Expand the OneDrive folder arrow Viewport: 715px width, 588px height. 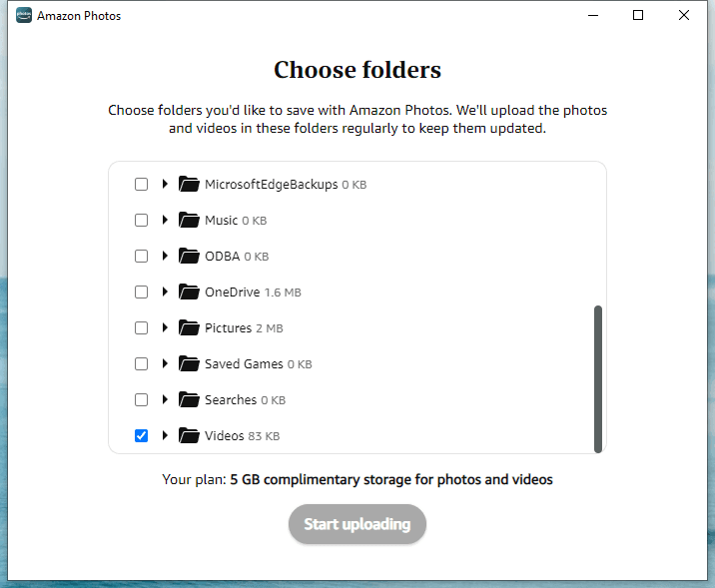[x=165, y=292]
